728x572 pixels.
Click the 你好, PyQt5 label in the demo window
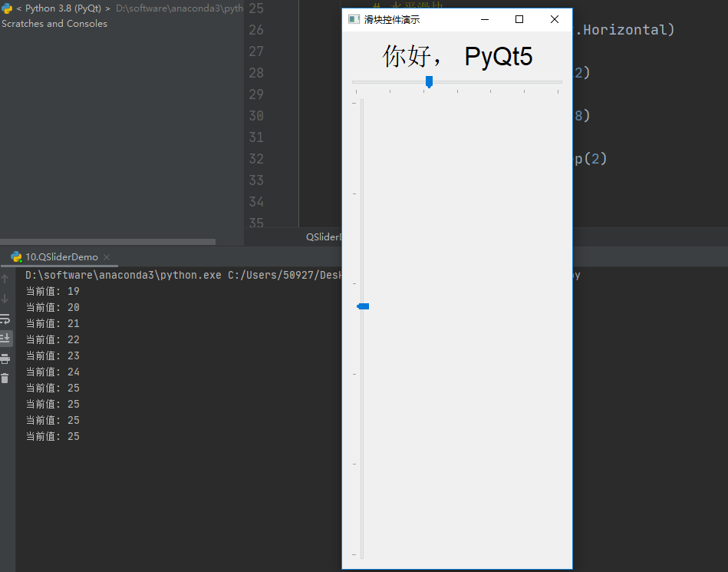pos(457,56)
